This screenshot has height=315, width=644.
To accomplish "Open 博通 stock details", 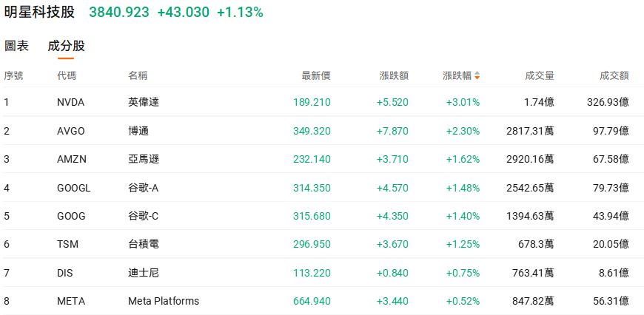I will click(138, 131).
